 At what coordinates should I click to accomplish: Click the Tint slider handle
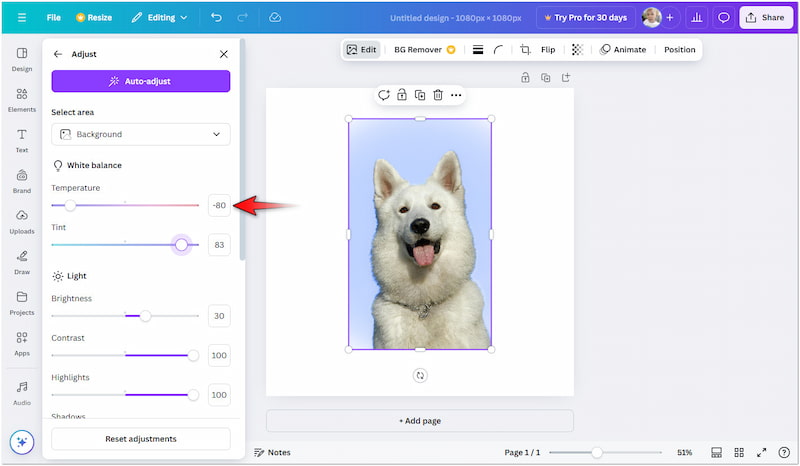[181, 245]
